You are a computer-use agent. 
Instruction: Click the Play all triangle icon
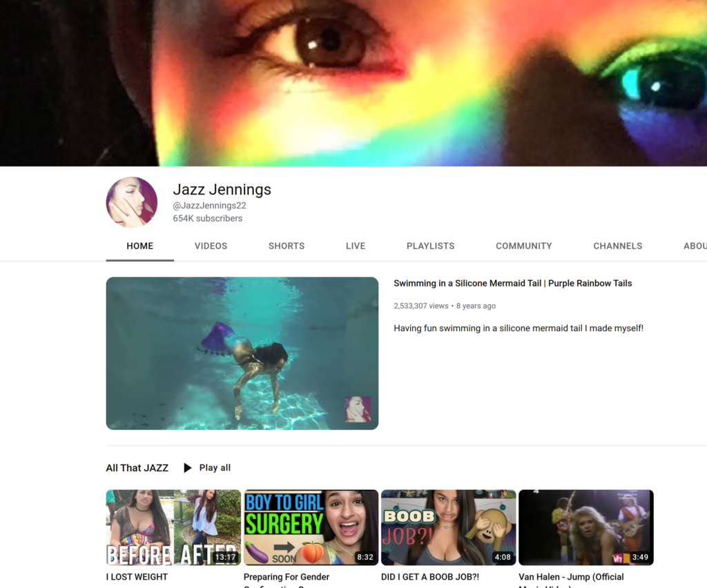pos(188,468)
